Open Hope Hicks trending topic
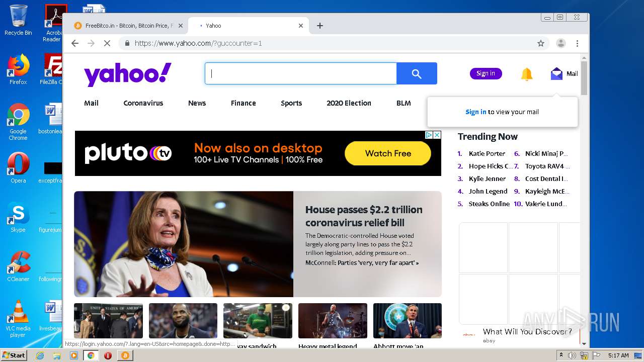 [x=491, y=166]
